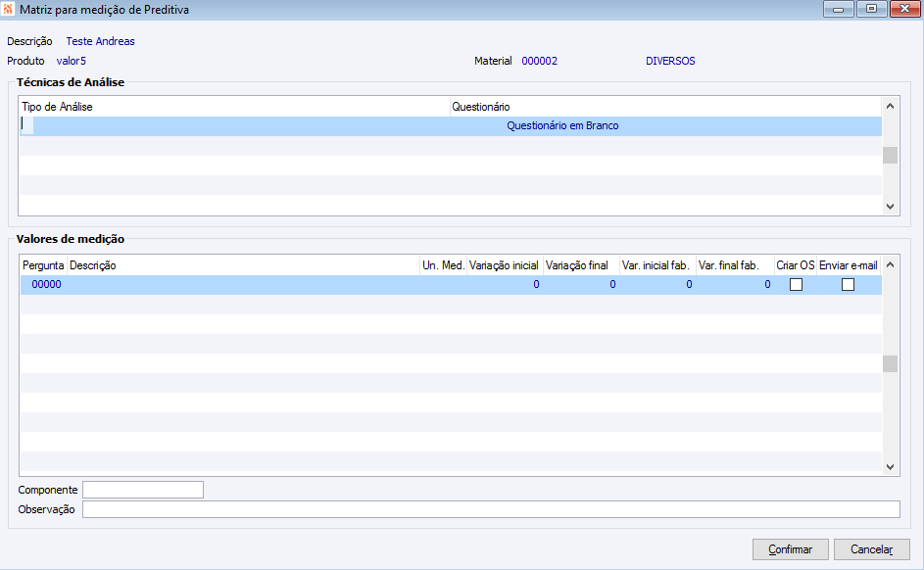Viewport: 924px width, 570px height.
Task: Close the Matriz para medição window
Action: tap(904, 9)
